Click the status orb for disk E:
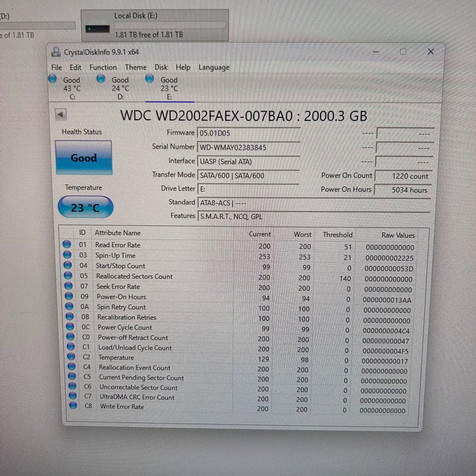Screen dimensions: 476x476 pos(150,79)
